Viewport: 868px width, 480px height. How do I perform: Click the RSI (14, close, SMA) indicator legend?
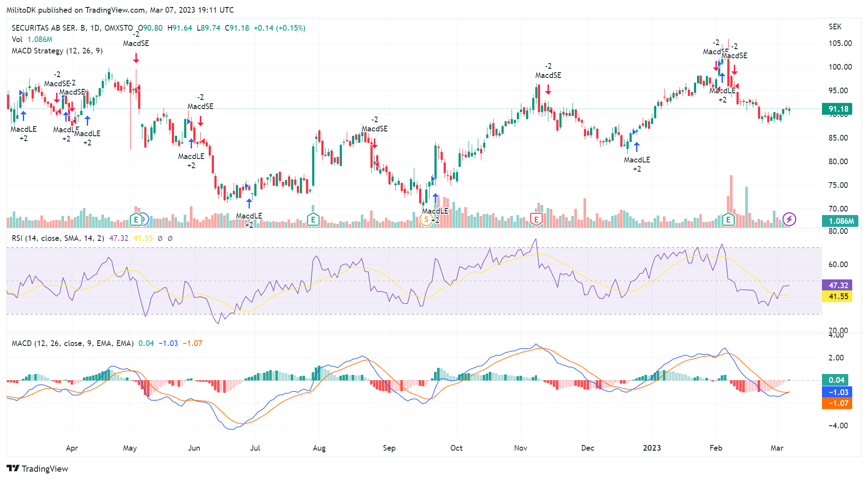pyautogui.click(x=58, y=238)
